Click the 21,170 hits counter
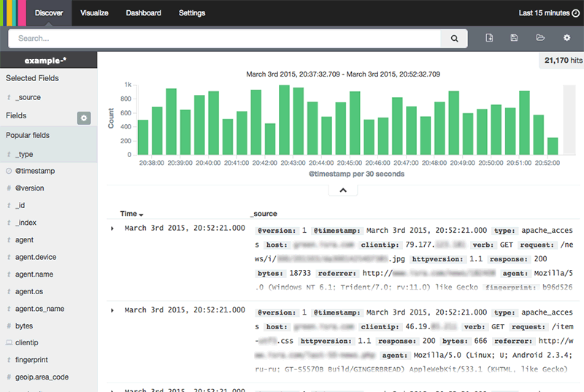Screen dimensions: 584x392 click(563, 61)
